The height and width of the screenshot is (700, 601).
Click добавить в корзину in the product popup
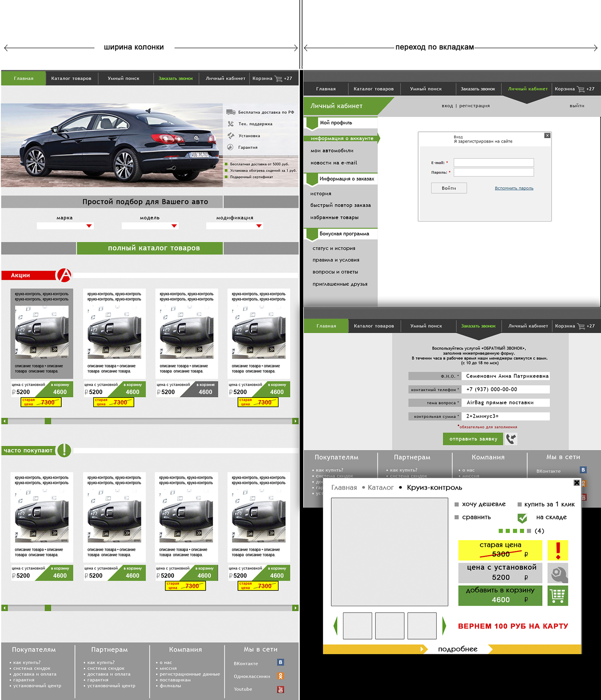point(500,596)
